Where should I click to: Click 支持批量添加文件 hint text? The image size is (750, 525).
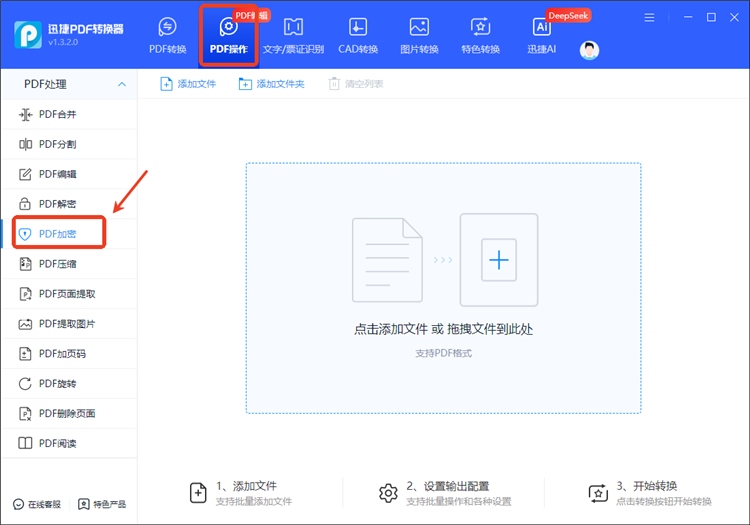254,502
